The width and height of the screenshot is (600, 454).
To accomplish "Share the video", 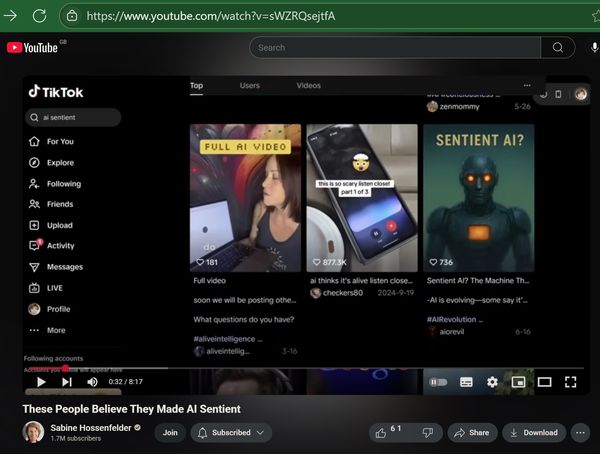I will [472, 433].
